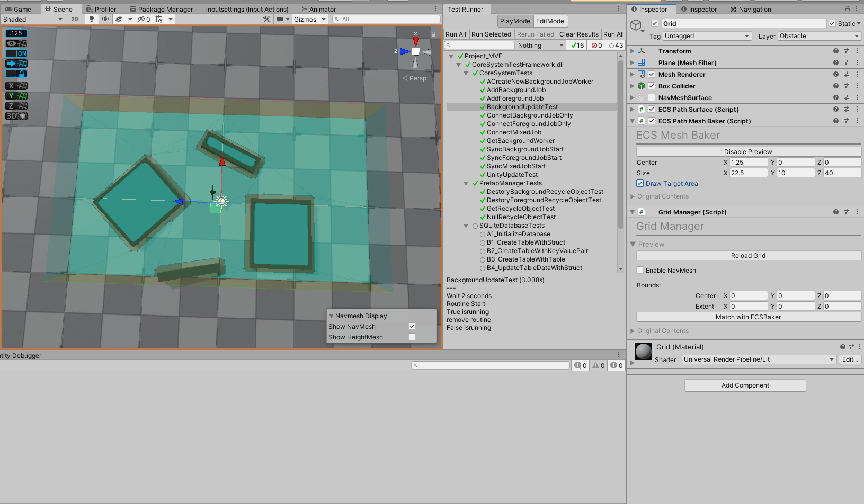The image size is (864, 504).
Task: Uncheck Show NavMesh in Navmesh Display
Action: point(412,327)
